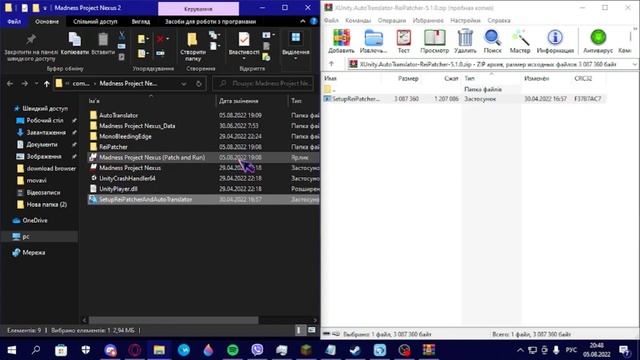Open Завантаження in quick access
The height and width of the screenshot is (360, 640).
(45, 133)
